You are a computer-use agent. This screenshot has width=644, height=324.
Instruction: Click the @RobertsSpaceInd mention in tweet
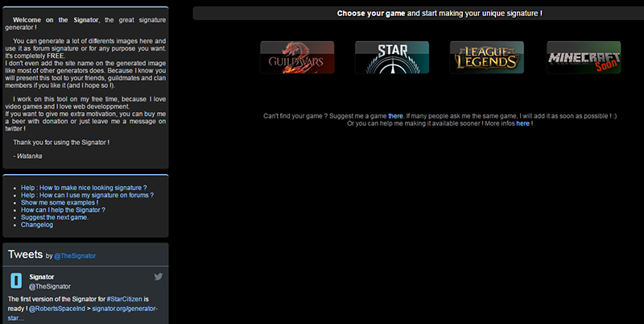point(56,309)
